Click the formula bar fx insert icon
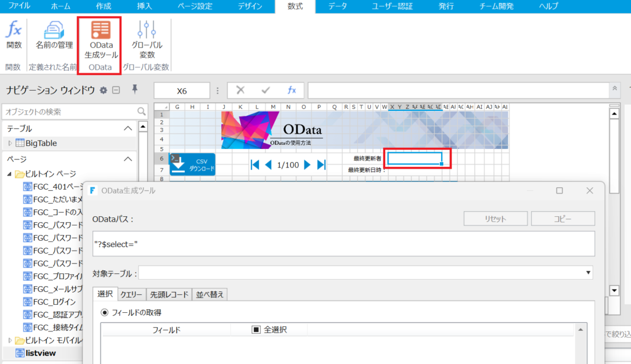The height and width of the screenshot is (364, 631). (291, 90)
